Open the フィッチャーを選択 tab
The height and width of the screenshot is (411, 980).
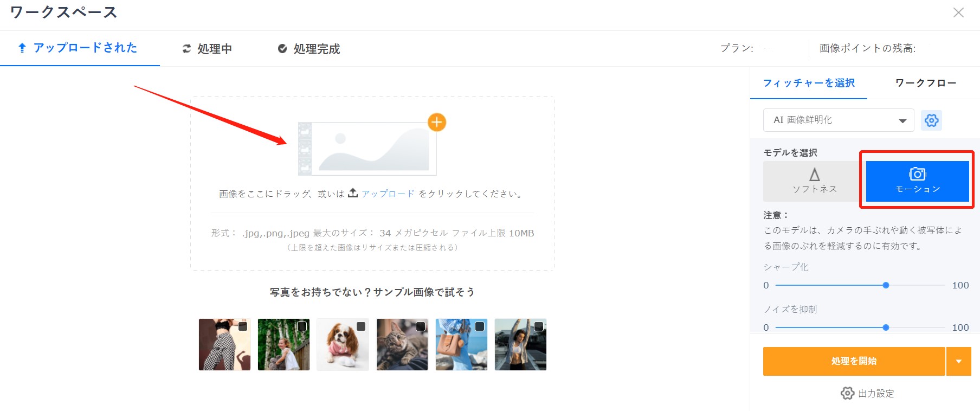[809, 83]
